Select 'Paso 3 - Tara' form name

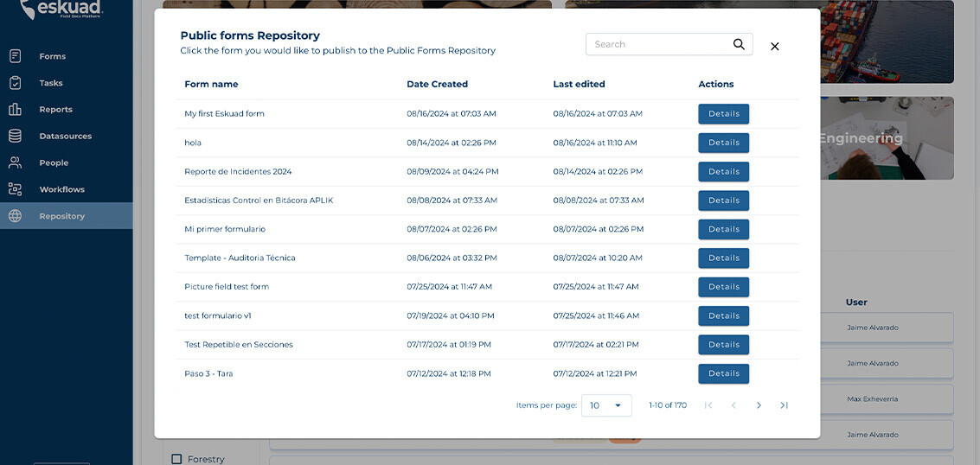(208, 374)
